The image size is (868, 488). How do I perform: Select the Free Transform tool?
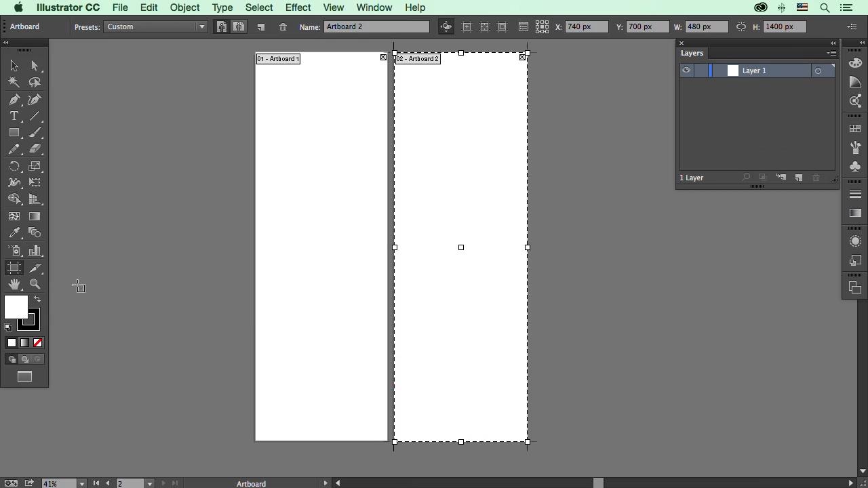(35, 182)
